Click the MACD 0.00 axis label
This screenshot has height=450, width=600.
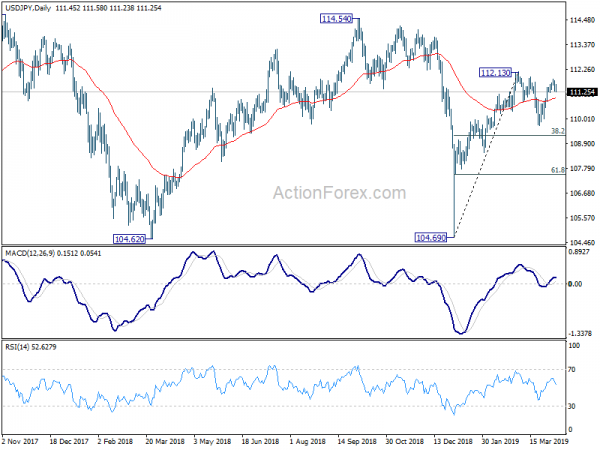[575, 284]
